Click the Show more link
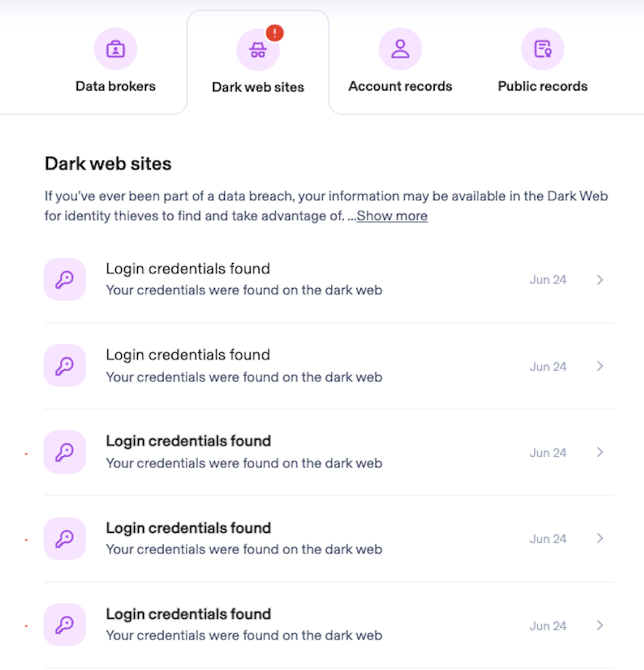The height and width of the screenshot is (670, 644). click(392, 216)
